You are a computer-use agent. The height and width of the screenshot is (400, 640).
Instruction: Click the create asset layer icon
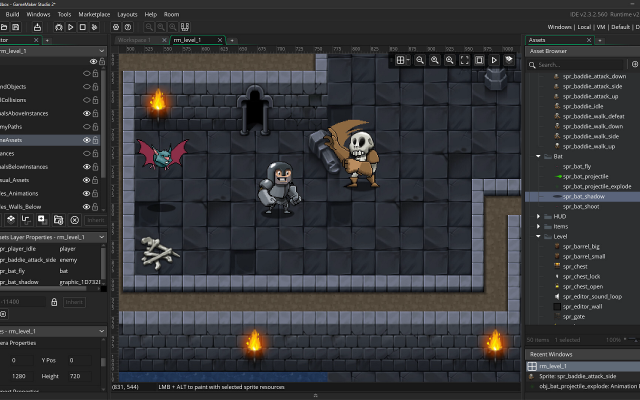42,220
